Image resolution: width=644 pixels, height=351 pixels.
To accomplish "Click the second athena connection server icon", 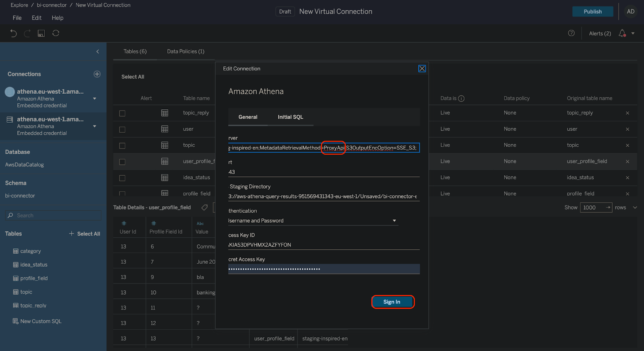I will 10,119.
